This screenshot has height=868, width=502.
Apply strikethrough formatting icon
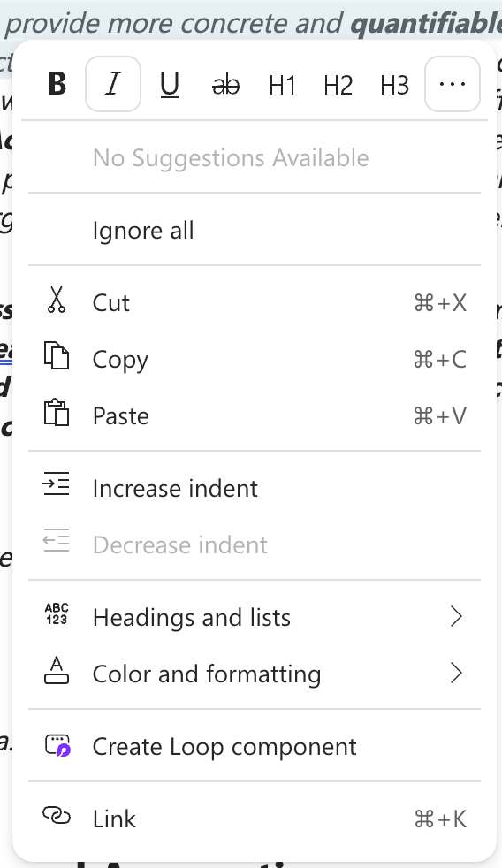[x=226, y=84]
